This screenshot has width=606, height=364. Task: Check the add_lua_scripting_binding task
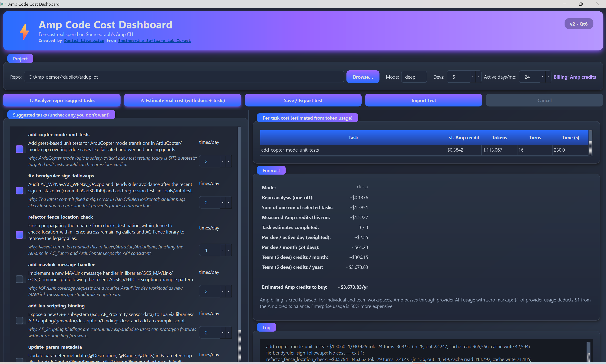[19, 320]
